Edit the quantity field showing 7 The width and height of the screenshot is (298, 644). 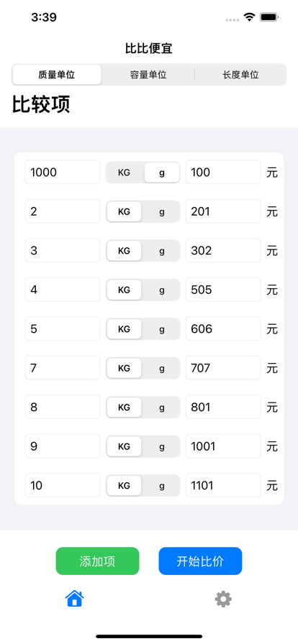pyautogui.click(x=63, y=368)
